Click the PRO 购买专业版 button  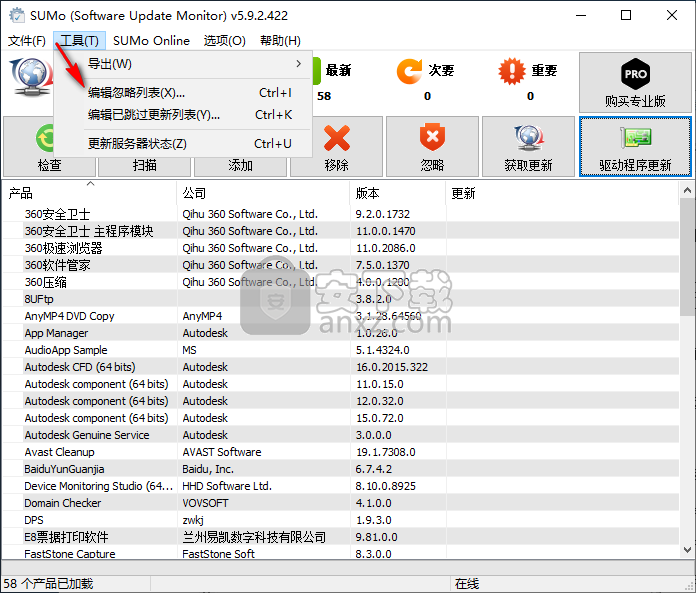click(635, 83)
